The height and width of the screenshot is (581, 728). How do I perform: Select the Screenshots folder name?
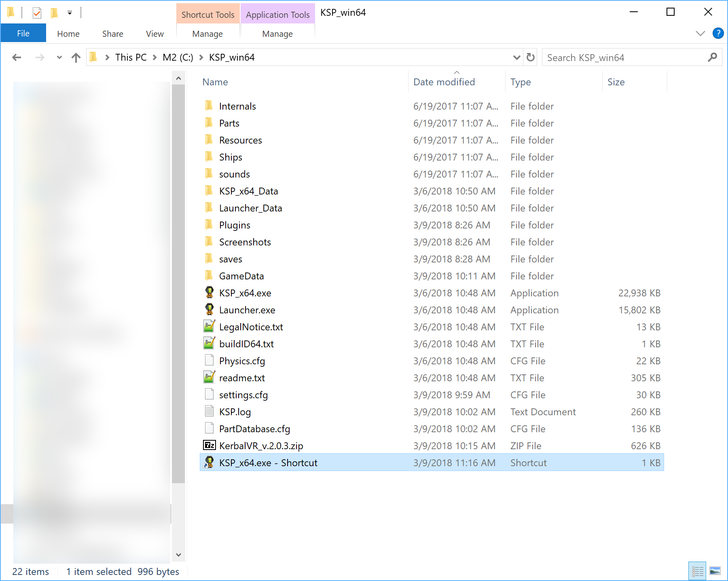[245, 242]
